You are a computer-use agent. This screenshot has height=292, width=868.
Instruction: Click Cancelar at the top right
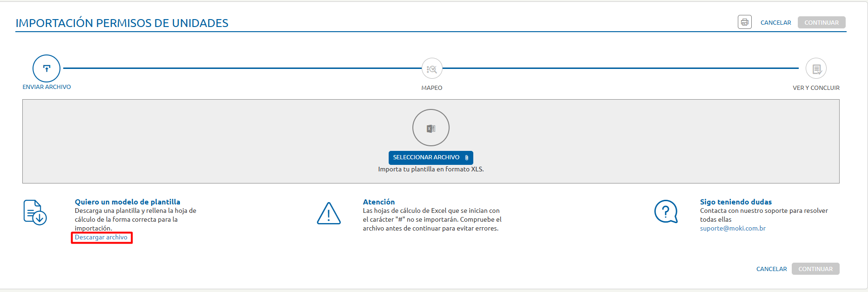click(775, 23)
